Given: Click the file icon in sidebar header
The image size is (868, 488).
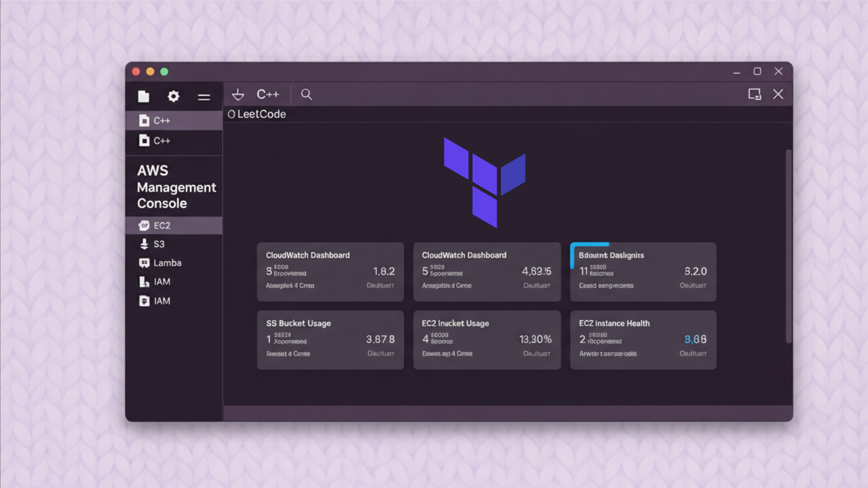Looking at the screenshot, I should (143, 96).
